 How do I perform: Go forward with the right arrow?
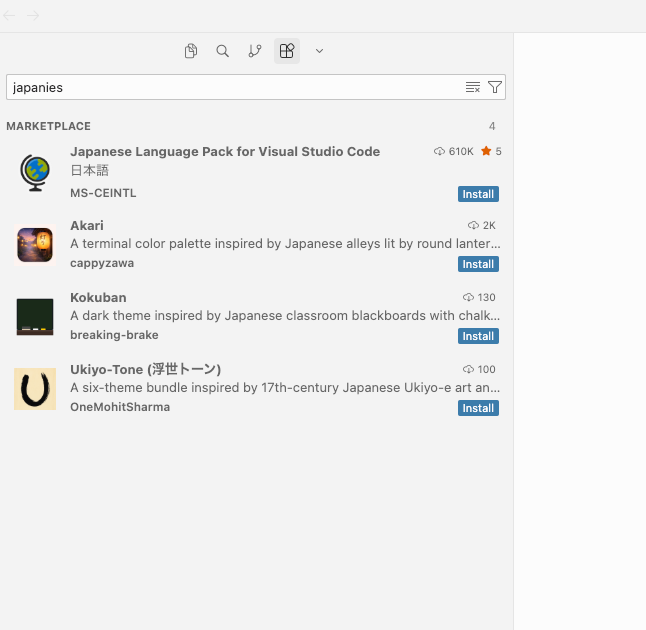[33, 16]
